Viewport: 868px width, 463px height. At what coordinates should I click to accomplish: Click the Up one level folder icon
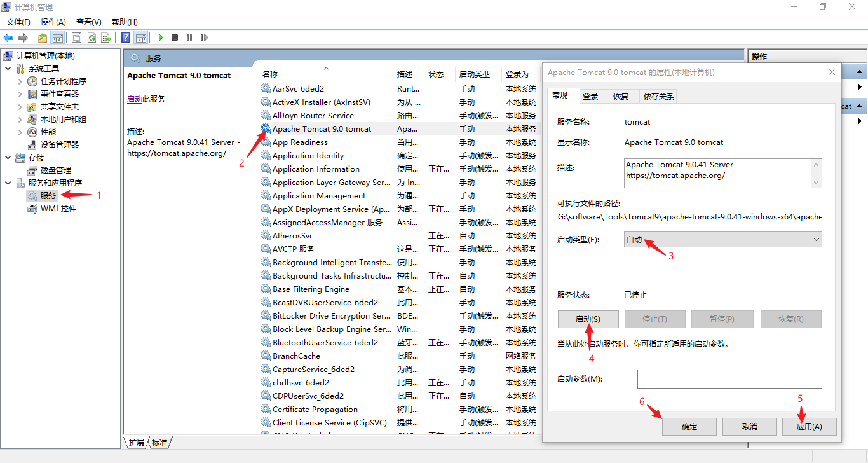click(43, 38)
